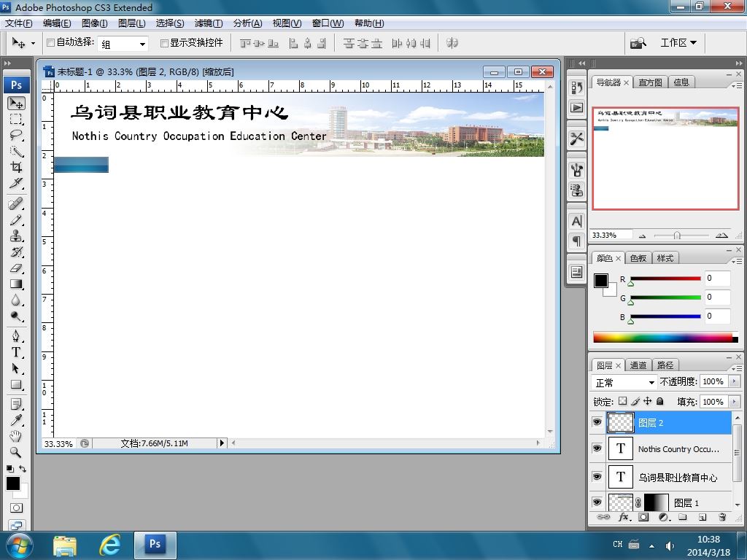The image size is (747, 560).
Task: Enable the 显示变换控件 checkbox
Action: click(x=164, y=43)
